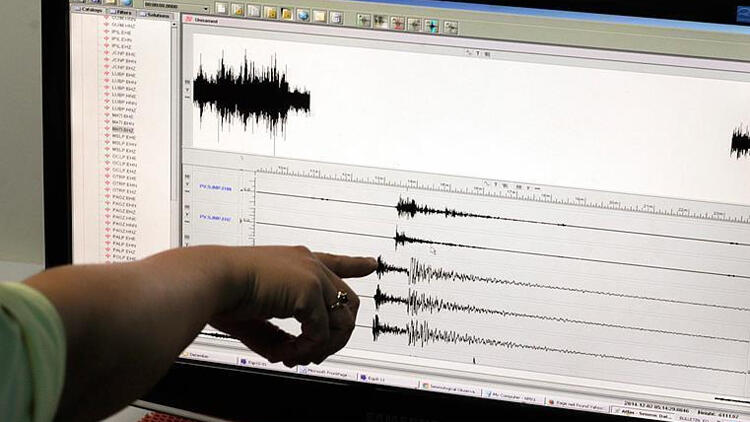
Task: Select the PVSUMP EHZ trace label
Action: click(x=215, y=217)
